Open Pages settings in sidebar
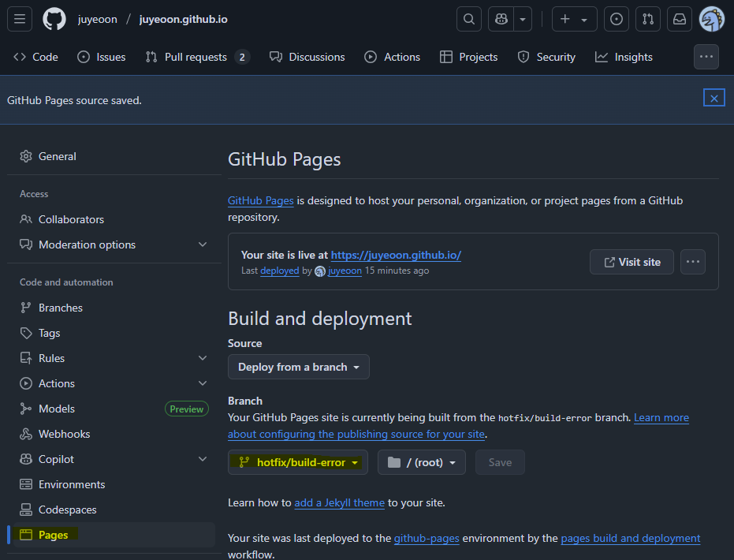 [114, 535]
